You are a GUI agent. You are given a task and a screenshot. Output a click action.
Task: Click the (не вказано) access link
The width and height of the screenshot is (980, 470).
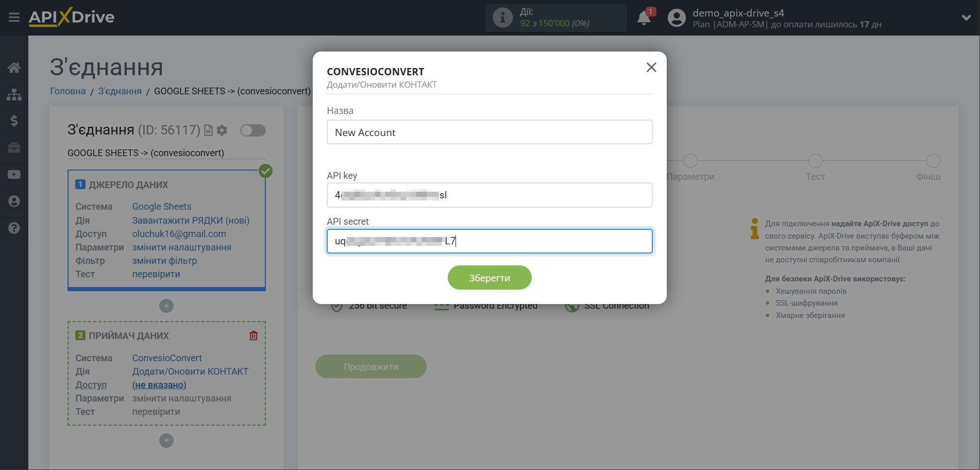[x=159, y=385]
